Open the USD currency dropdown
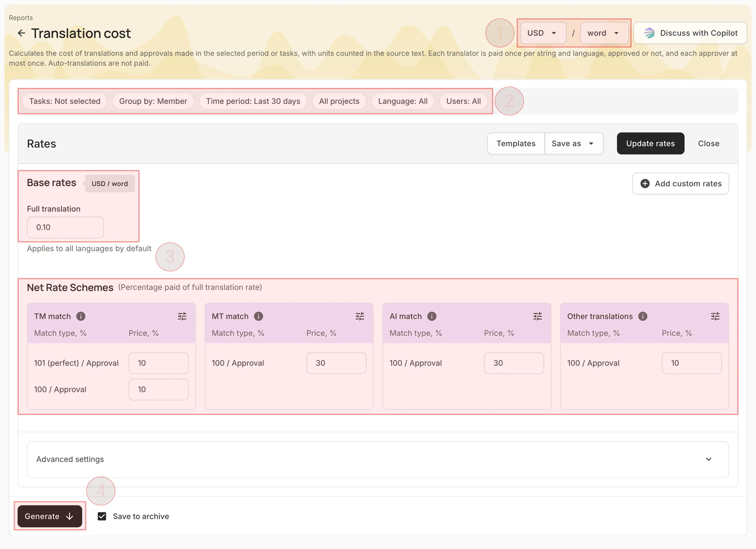The width and height of the screenshot is (756, 549). tap(543, 33)
